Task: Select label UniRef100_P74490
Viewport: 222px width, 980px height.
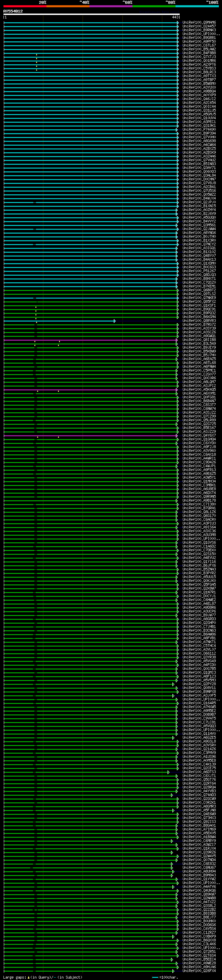Action: click(199, 129)
